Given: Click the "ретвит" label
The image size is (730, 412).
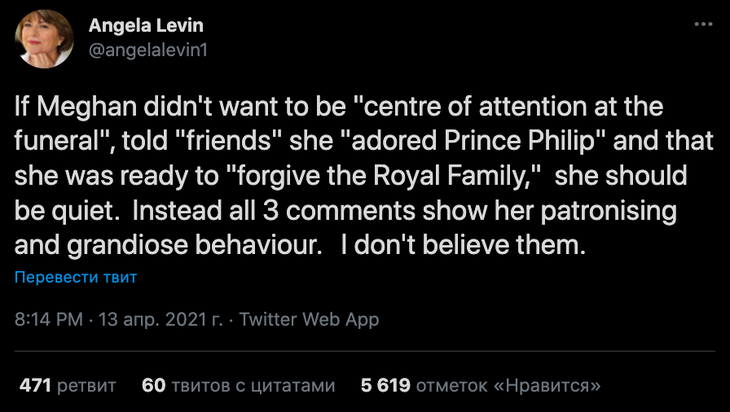Looking at the screenshot, I should click(x=86, y=385).
